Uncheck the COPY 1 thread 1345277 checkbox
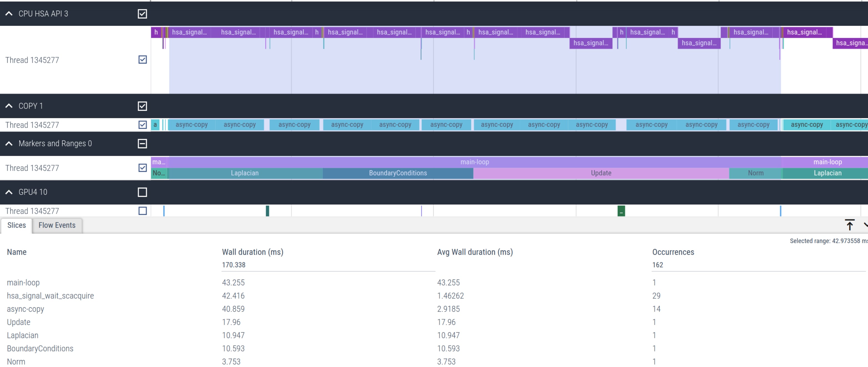 tap(143, 125)
